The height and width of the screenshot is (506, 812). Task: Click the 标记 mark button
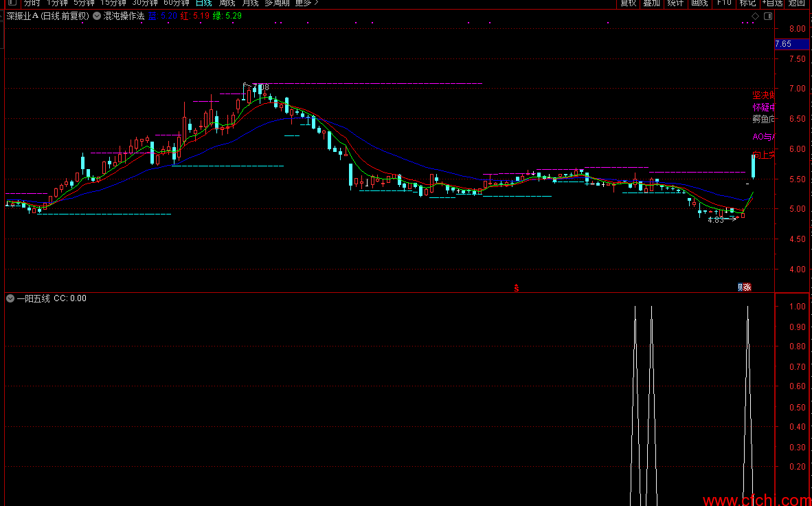[x=747, y=3]
